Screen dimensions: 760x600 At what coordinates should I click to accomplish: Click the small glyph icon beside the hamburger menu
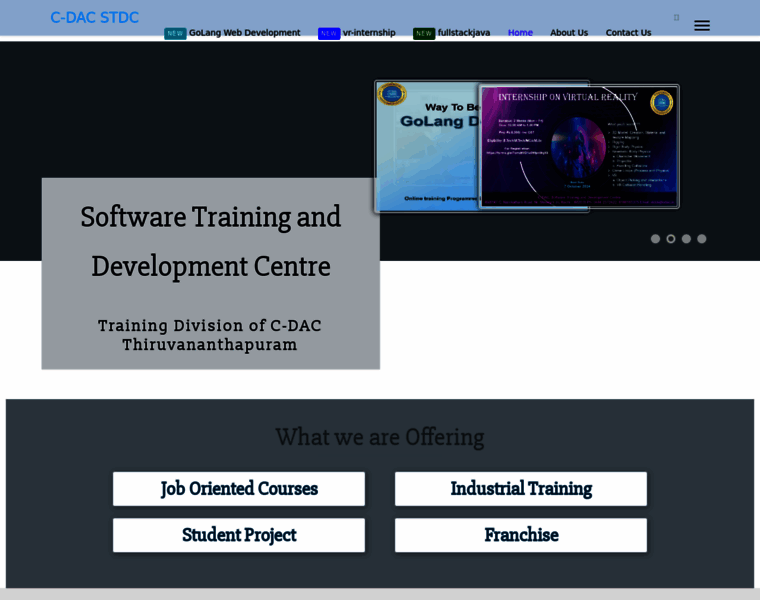tap(676, 18)
